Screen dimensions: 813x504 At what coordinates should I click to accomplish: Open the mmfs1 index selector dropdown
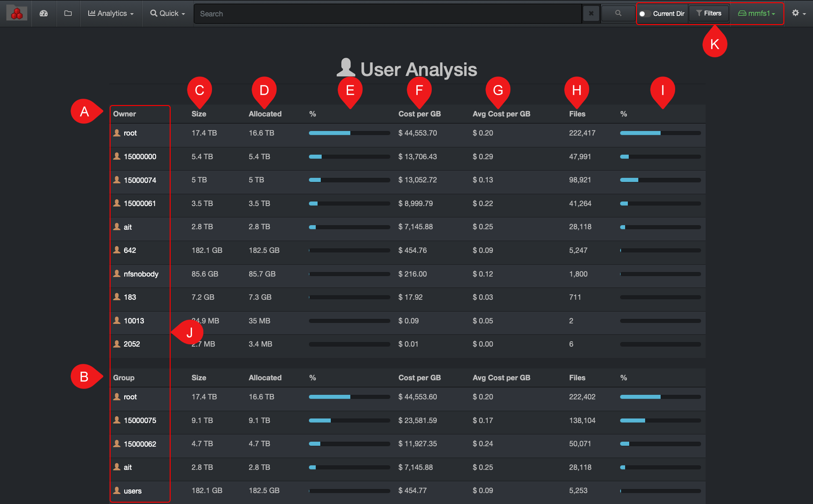click(757, 14)
